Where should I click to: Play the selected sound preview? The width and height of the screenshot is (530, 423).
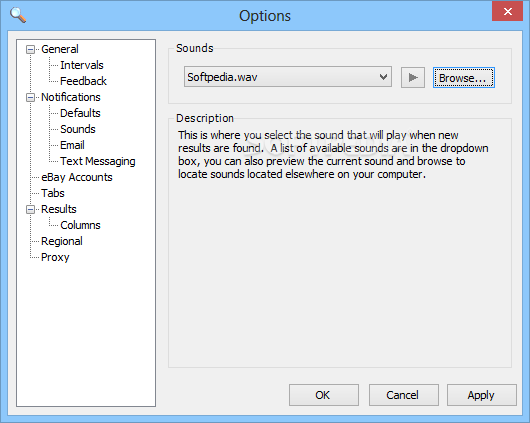coord(412,77)
